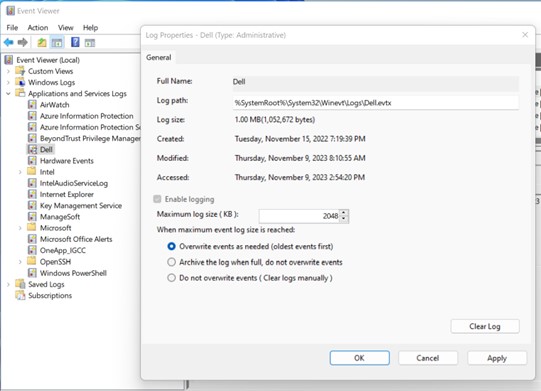The height and width of the screenshot is (391, 541).
Task: Go back with the blue left arrow
Action: tap(9, 42)
